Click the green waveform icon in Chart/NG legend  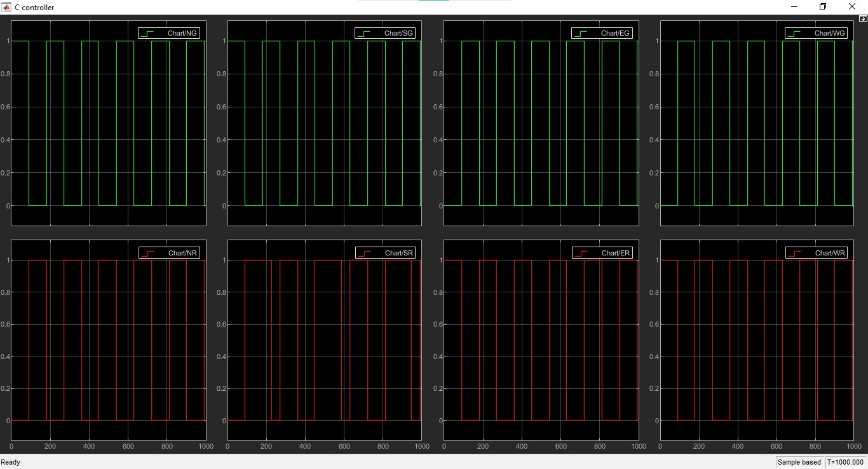click(x=147, y=32)
